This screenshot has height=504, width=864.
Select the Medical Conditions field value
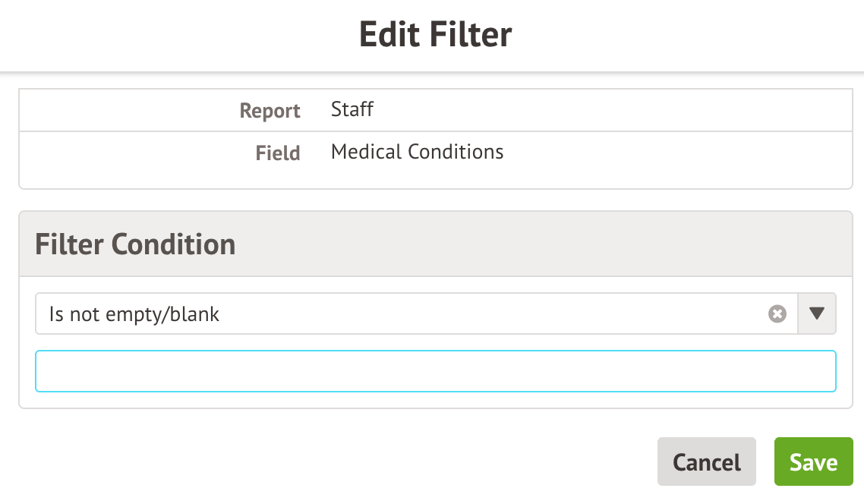tap(417, 152)
